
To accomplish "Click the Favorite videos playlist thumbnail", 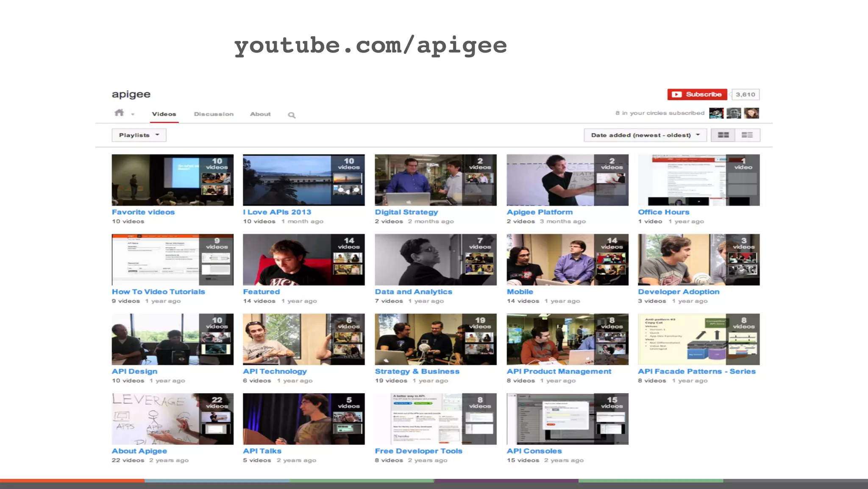I will click(x=172, y=180).
